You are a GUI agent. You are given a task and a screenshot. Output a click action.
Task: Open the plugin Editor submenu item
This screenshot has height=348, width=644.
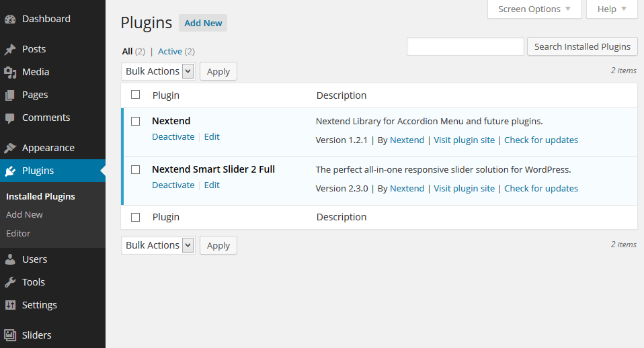point(18,234)
